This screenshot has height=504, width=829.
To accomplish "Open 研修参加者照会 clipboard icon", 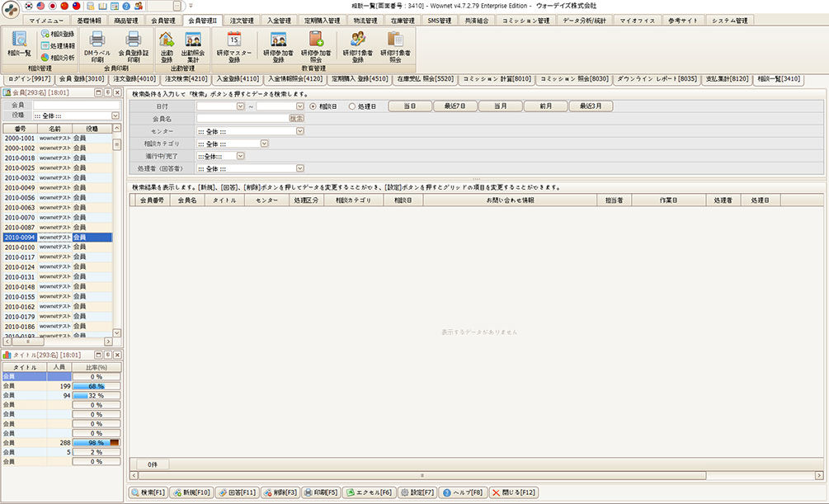I will [x=316, y=46].
